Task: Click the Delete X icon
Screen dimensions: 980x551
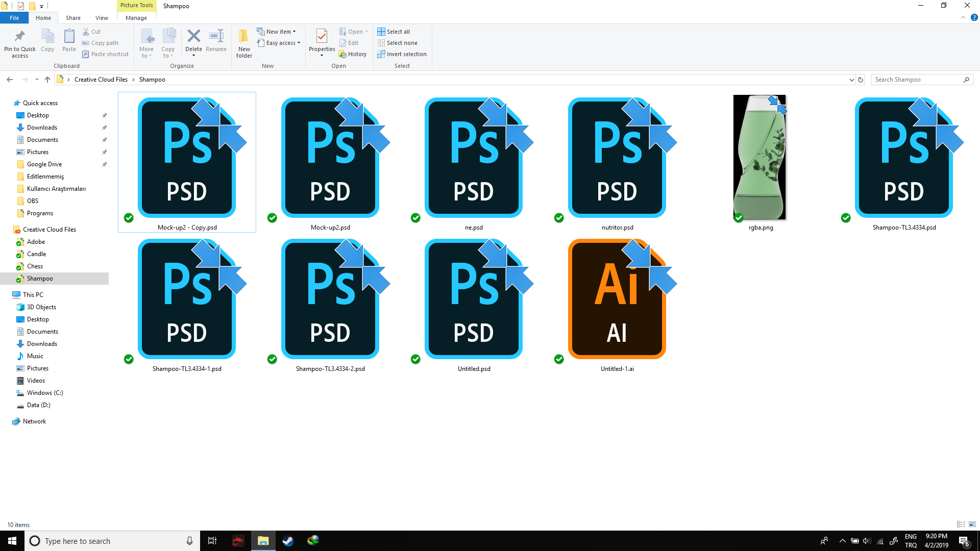Action: [x=193, y=37]
